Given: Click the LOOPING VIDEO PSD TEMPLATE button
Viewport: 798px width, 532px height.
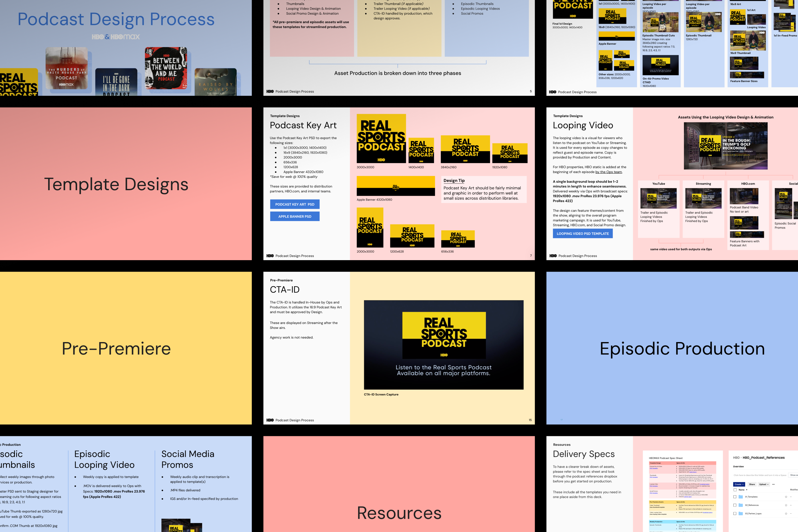Looking at the screenshot, I should coord(583,234).
